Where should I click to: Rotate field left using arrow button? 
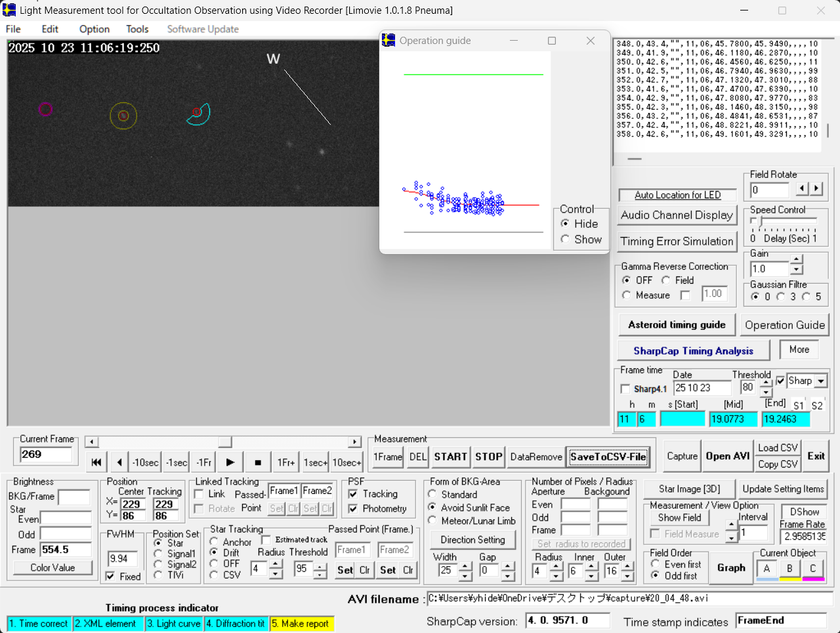point(802,189)
